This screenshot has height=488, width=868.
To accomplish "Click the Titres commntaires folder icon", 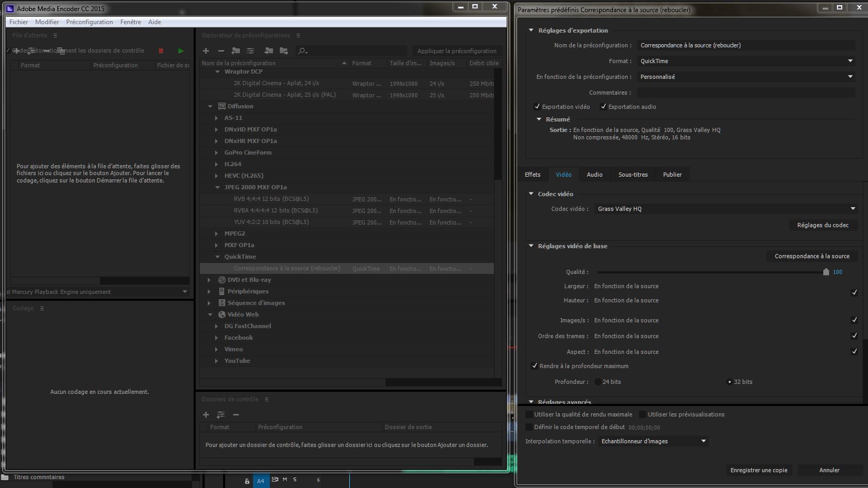I will tap(5, 477).
